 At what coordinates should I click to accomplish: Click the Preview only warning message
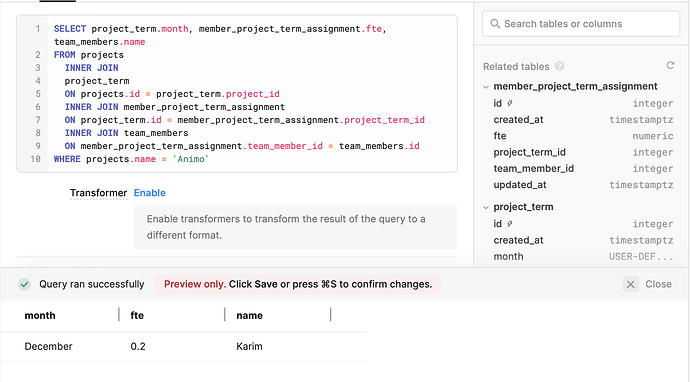(x=298, y=284)
